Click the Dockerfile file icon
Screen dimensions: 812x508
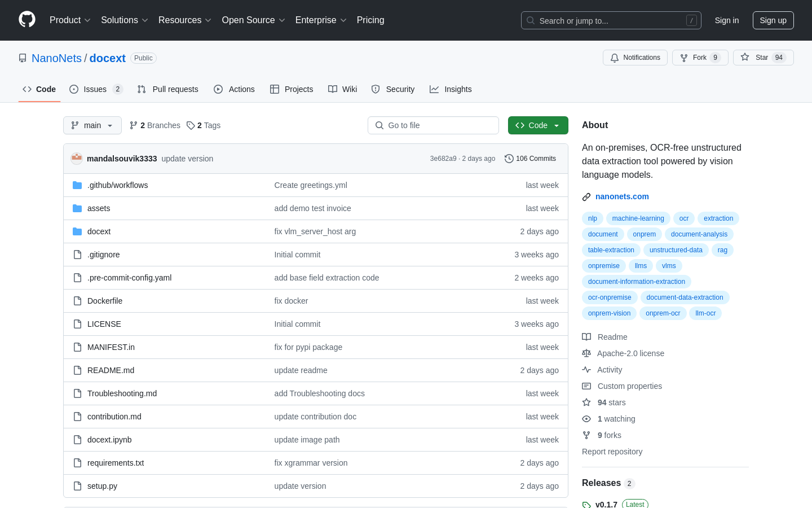coord(77,301)
